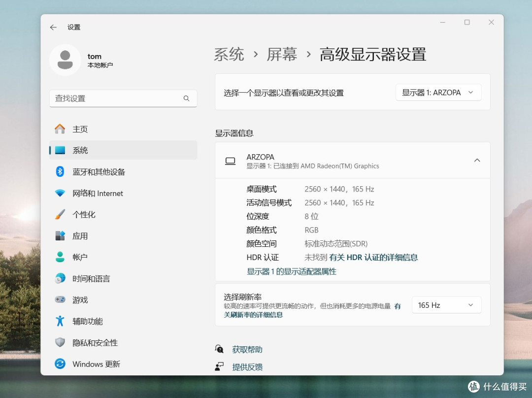Screen dimensions: 532x398
Task: Click the 辅助功能 accessibility icon
Action: [x=60, y=321]
